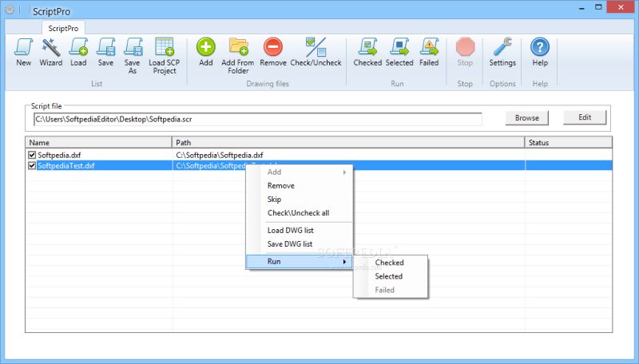The width and height of the screenshot is (639, 364).
Task: Click the Script file path field
Action: 257,119
